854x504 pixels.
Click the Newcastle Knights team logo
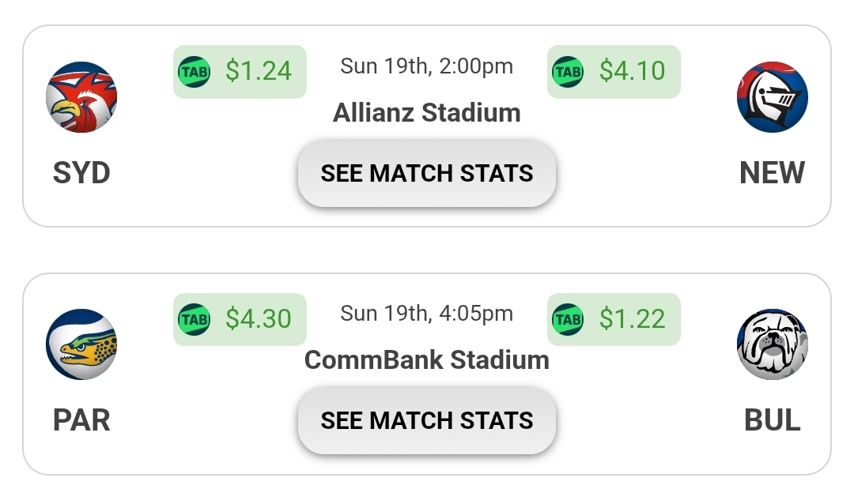(772, 97)
